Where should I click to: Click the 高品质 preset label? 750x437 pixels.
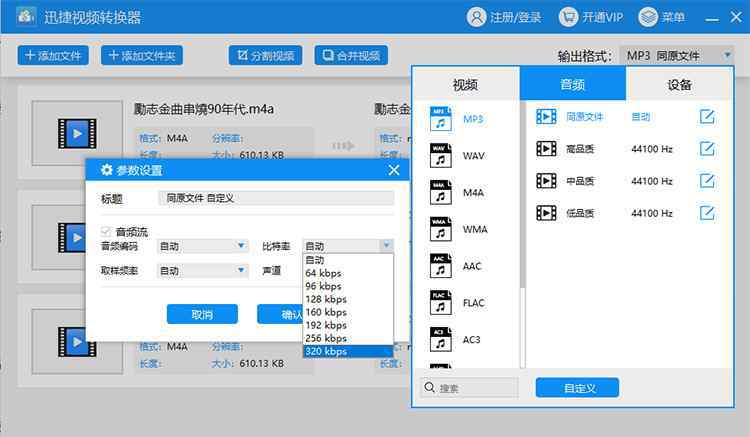580,149
